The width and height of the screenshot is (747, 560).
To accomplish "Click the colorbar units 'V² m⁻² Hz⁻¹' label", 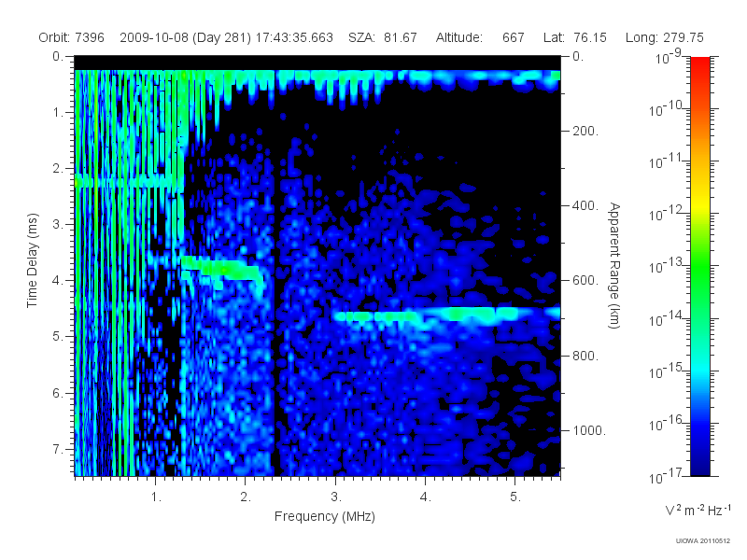I will 698,510.
